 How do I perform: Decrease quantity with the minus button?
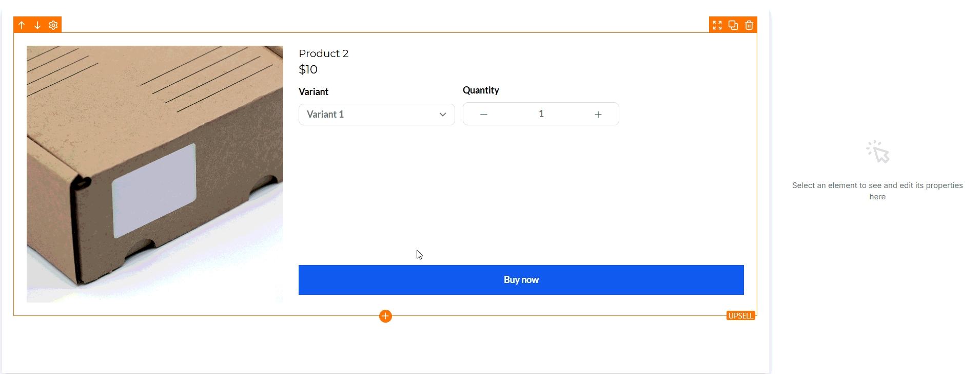click(x=484, y=115)
